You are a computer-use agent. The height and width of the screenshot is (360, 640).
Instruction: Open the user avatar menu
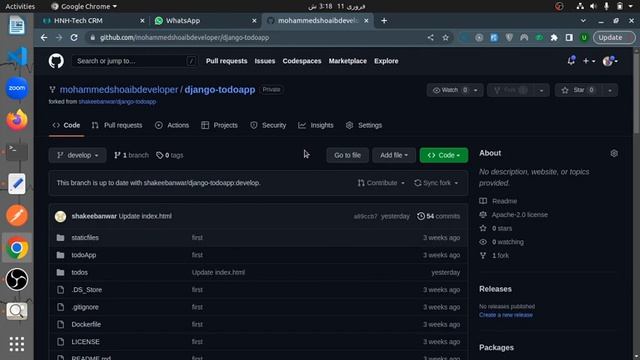(610, 61)
